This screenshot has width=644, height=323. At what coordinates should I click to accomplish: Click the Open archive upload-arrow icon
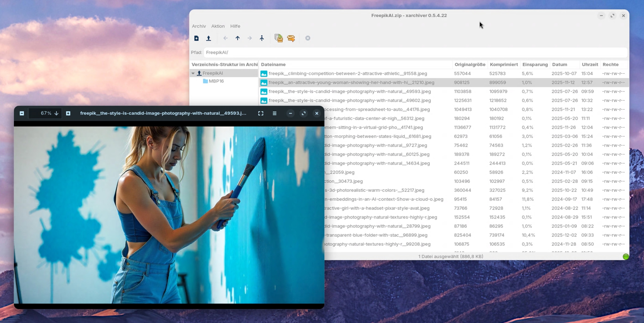tap(209, 38)
